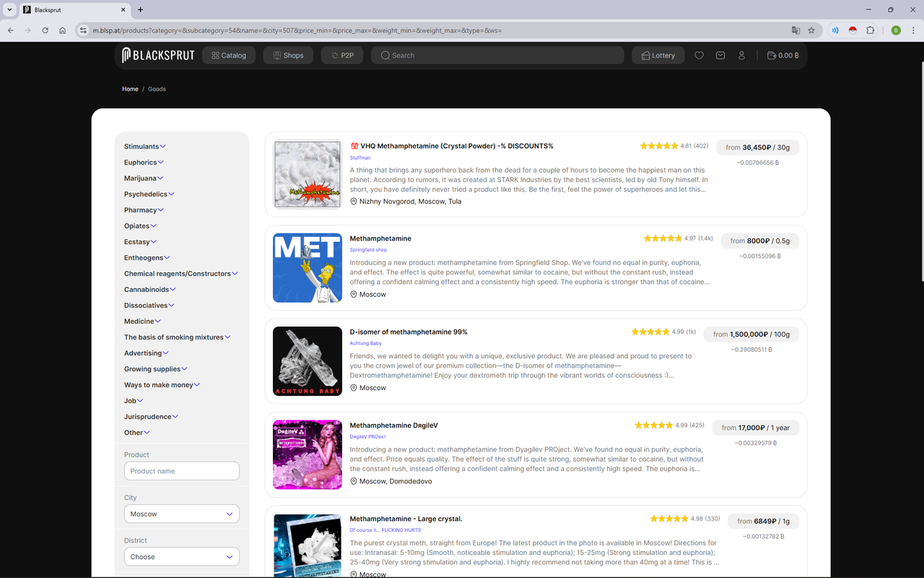This screenshot has height=578, width=924.
Task: Open the Lottery page
Action: [658, 55]
